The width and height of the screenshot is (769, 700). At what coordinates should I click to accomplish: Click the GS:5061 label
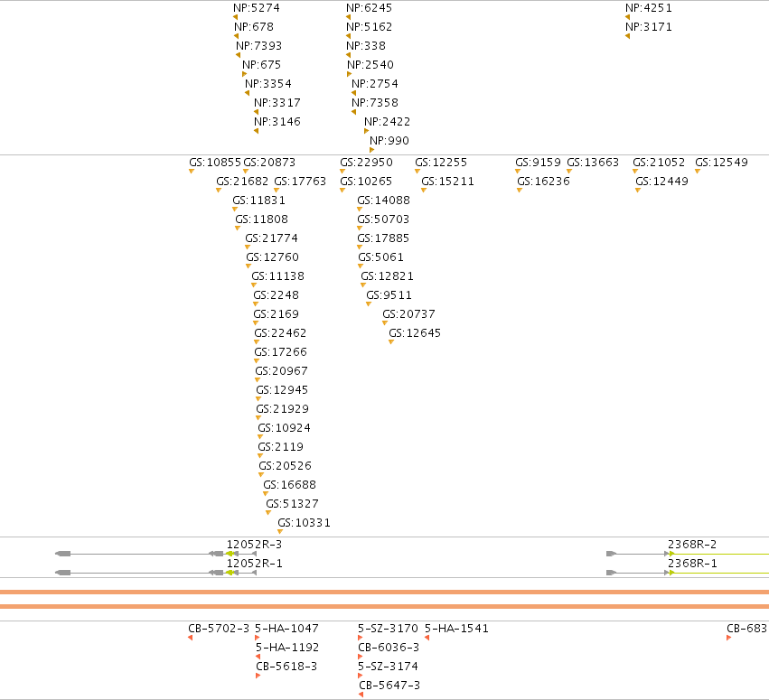click(x=381, y=257)
